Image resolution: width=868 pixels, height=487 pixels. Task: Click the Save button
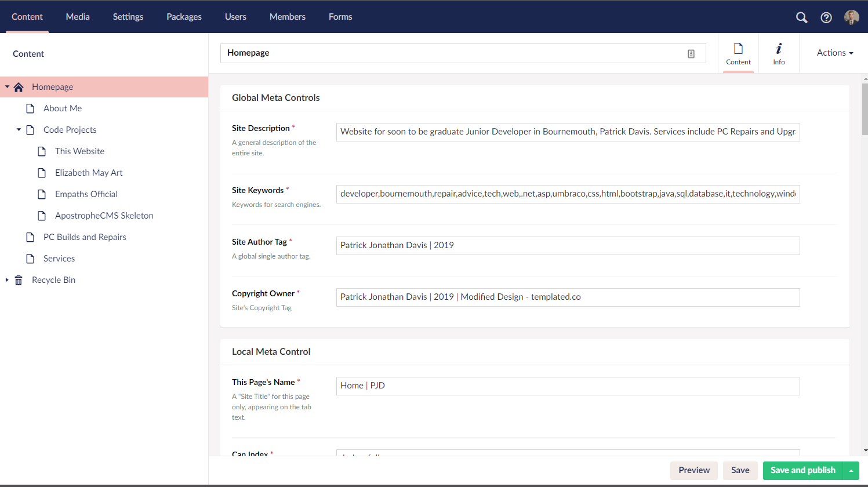click(740, 470)
